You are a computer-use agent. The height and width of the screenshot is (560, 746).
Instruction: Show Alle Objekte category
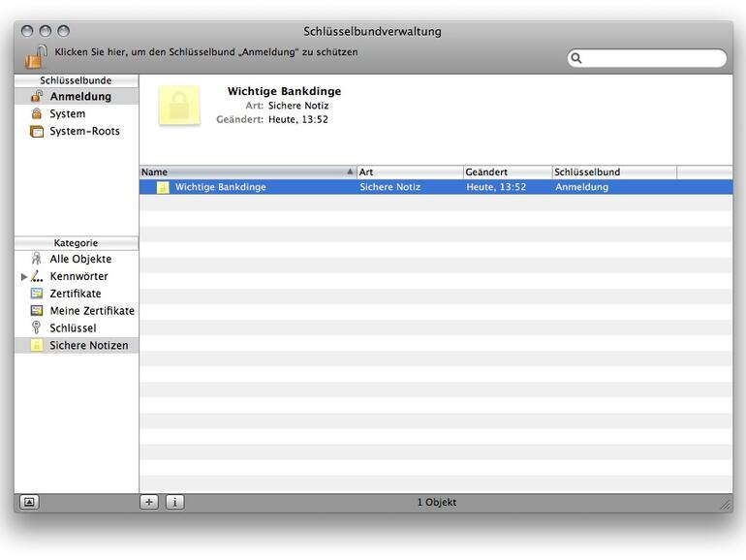[x=79, y=260]
